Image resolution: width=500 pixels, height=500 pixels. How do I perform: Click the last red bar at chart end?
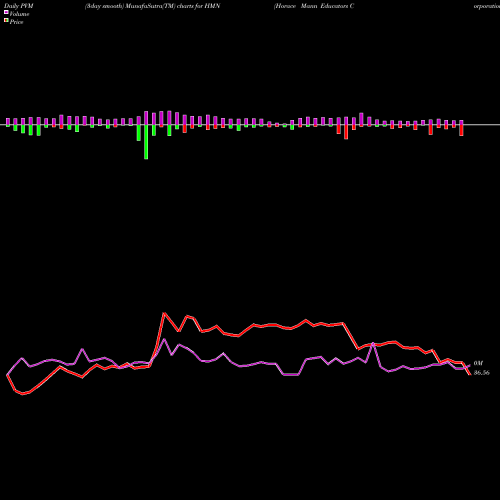point(461,130)
